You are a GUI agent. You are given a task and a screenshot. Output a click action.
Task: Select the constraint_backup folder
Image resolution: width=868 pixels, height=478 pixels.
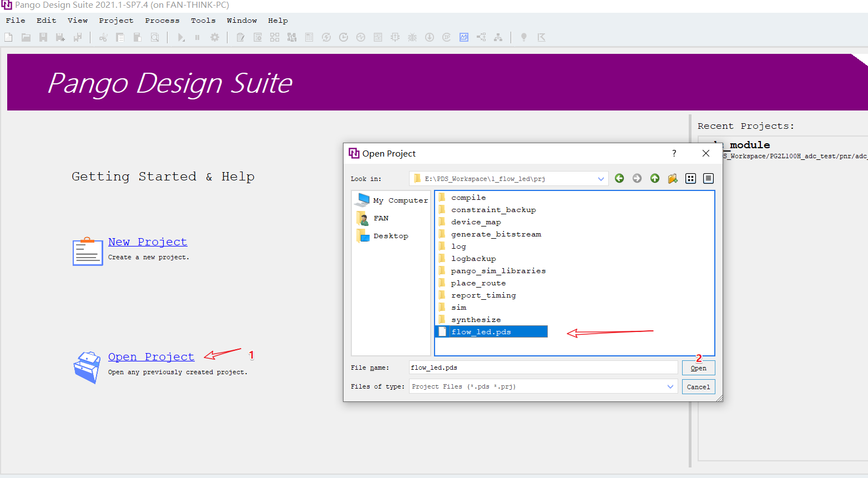[487, 210]
